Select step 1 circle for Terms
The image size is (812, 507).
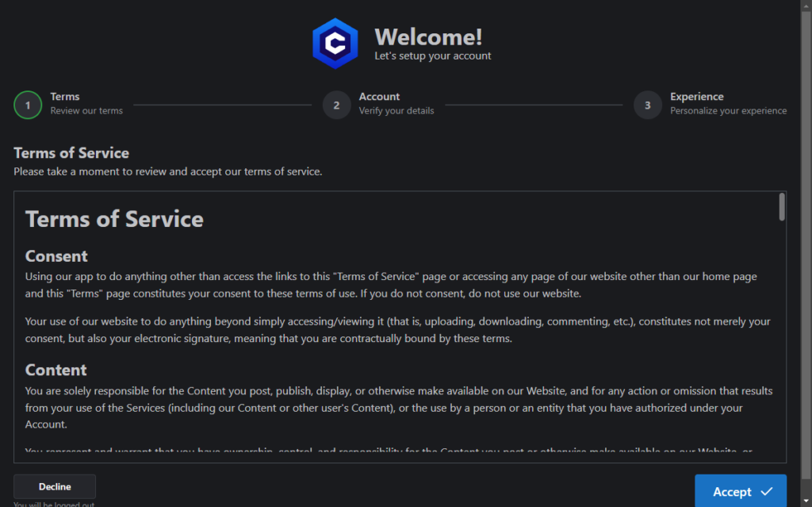click(x=28, y=106)
